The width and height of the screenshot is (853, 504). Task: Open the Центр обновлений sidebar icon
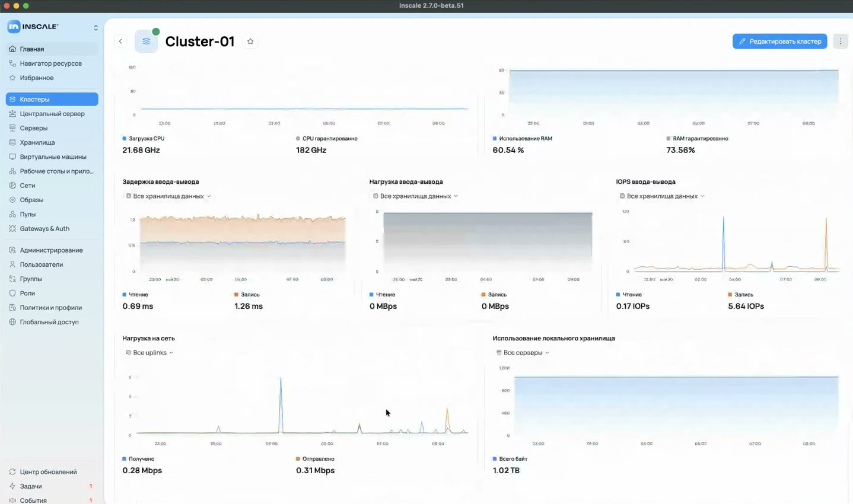click(x=12, y=472)
